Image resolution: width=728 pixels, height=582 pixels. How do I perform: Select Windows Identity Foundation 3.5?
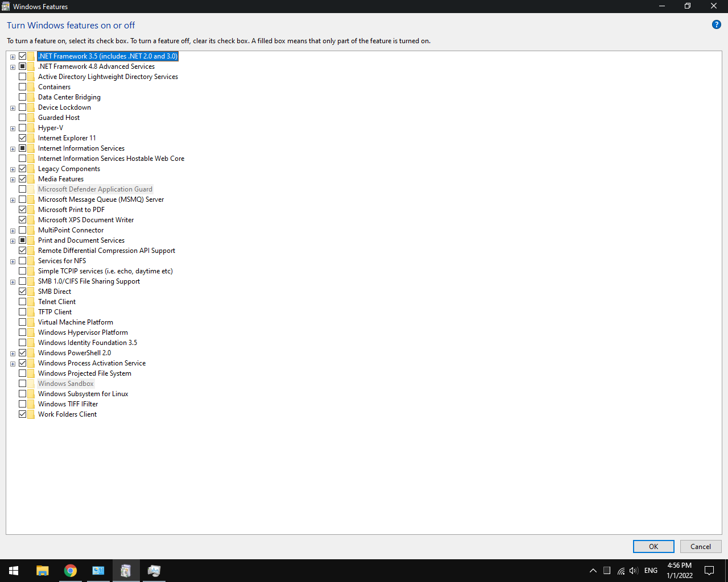pos(88,343)
